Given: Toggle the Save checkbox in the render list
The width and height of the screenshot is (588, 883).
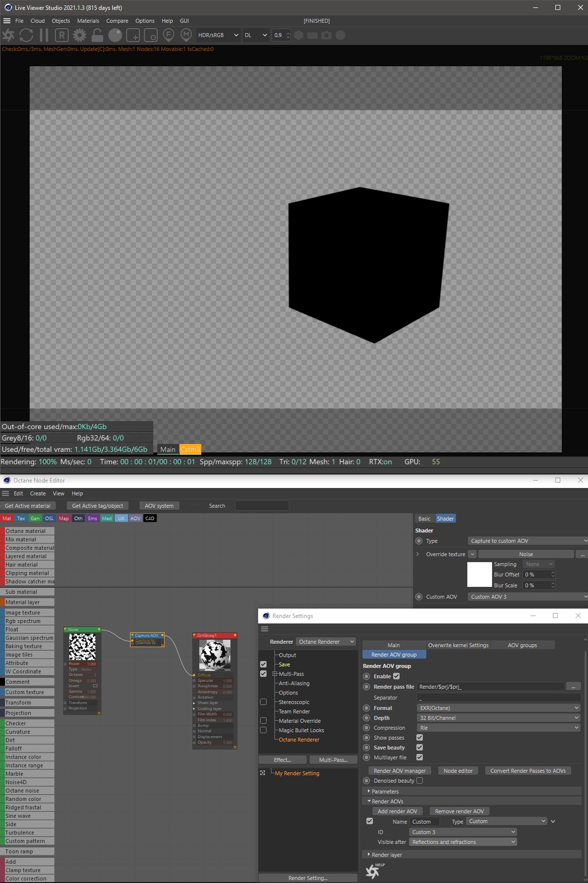Looking at the screenshot, I should click(x=263, y=664).
